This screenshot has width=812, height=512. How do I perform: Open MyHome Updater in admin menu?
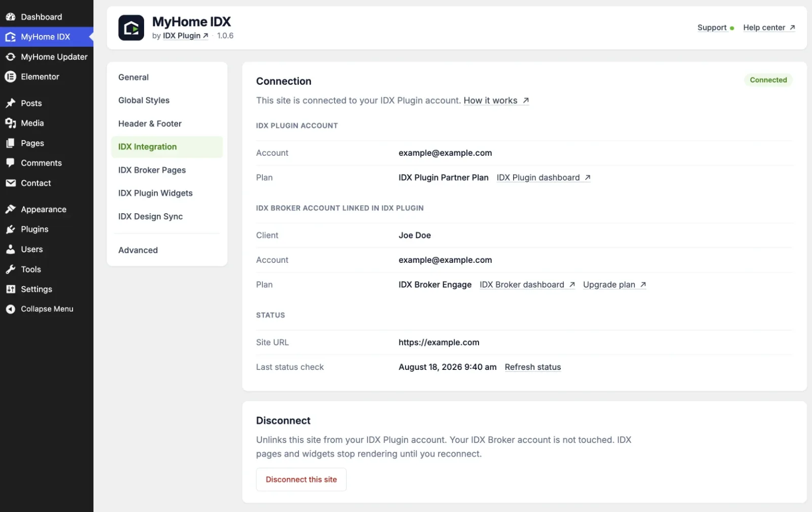(47, 57)
